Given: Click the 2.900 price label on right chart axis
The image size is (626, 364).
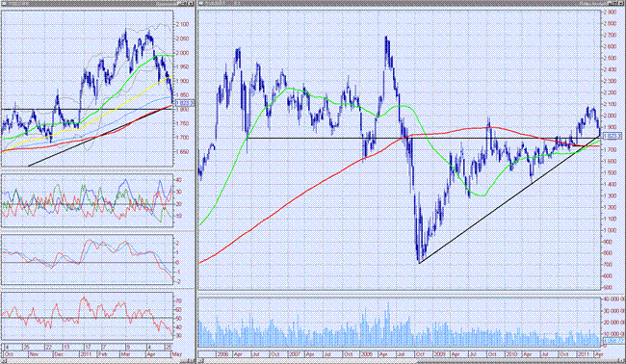Looking at the screenshot, I should pyautogui.click(x=610, y=13).
